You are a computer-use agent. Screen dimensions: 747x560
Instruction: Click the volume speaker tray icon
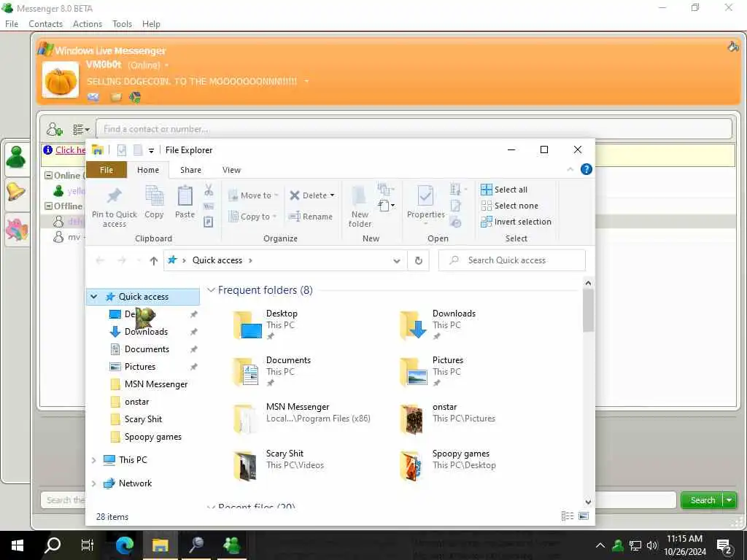tap(652, 545)
